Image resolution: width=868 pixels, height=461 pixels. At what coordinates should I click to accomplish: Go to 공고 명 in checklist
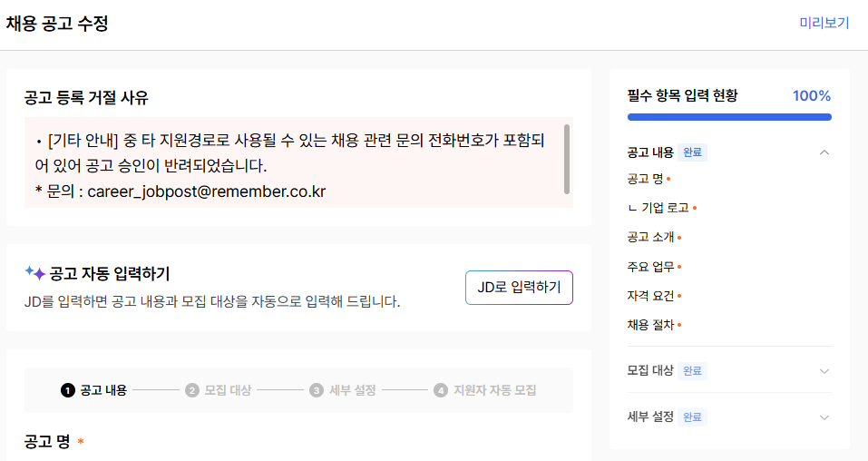click(644, 179)
